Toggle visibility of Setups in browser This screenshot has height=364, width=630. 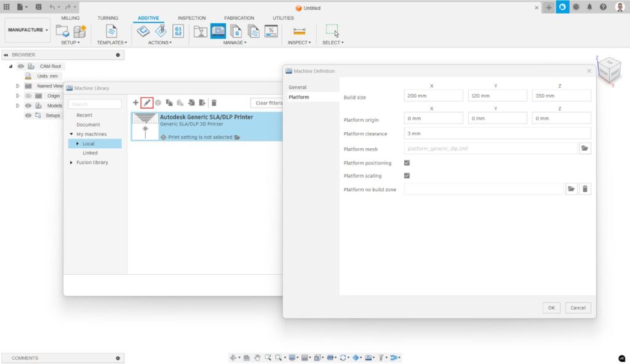point(28,116)
